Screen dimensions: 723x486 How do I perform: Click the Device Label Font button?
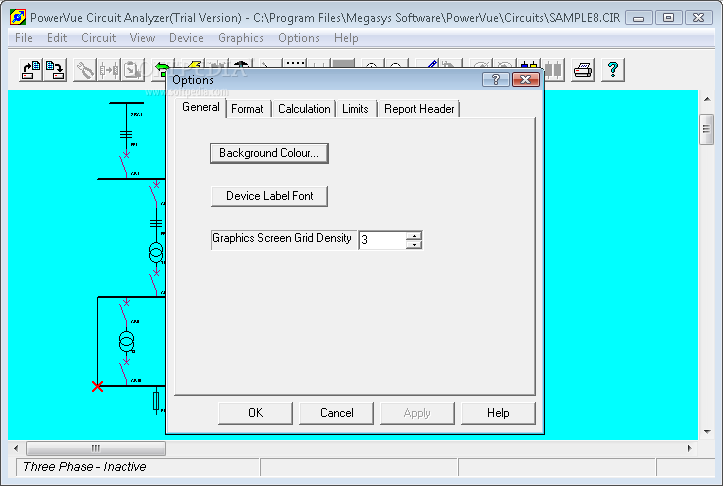tap(269, 196)
